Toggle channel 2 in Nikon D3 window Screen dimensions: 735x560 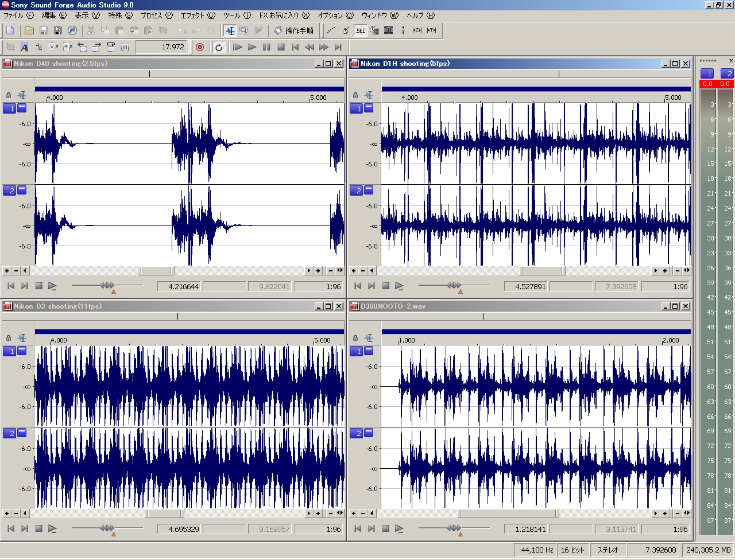[9, 433]
